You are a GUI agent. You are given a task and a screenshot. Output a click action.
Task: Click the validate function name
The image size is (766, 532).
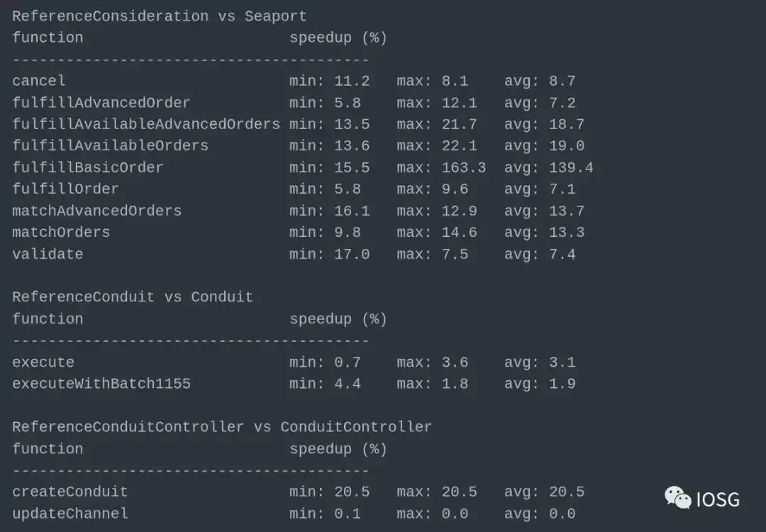pyautogui.click(x=48, y=254)
